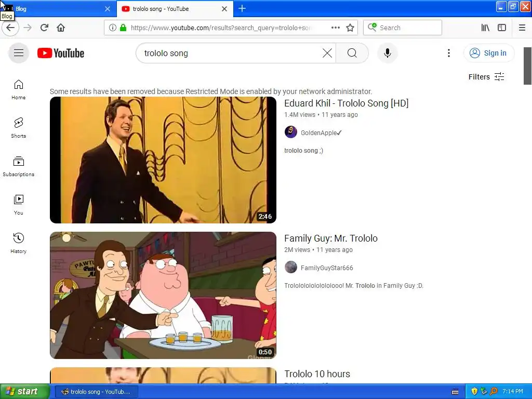Viewport: 532px width, 399px height.
Task: Click the Trololo 10 hours thumbnail
Action: tap(163, 375)
